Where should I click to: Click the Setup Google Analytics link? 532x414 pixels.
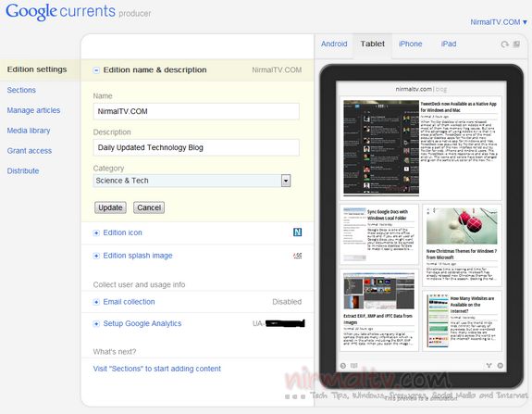coord(142,323)
